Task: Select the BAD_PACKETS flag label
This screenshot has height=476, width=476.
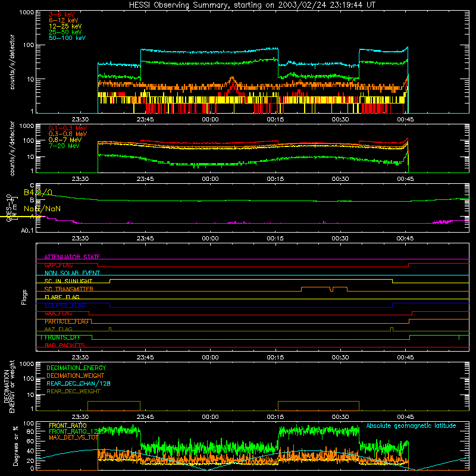Action: (65, 345)
